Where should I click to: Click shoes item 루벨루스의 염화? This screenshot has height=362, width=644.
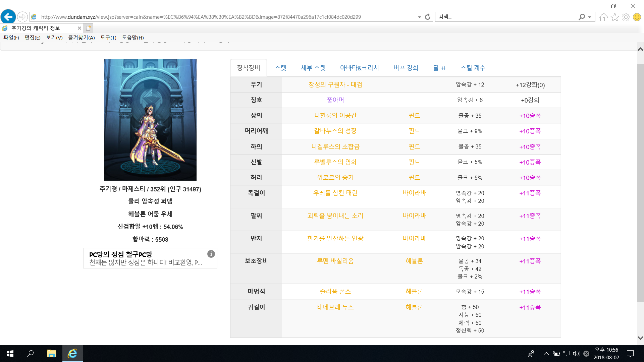[x=335, y=162]
